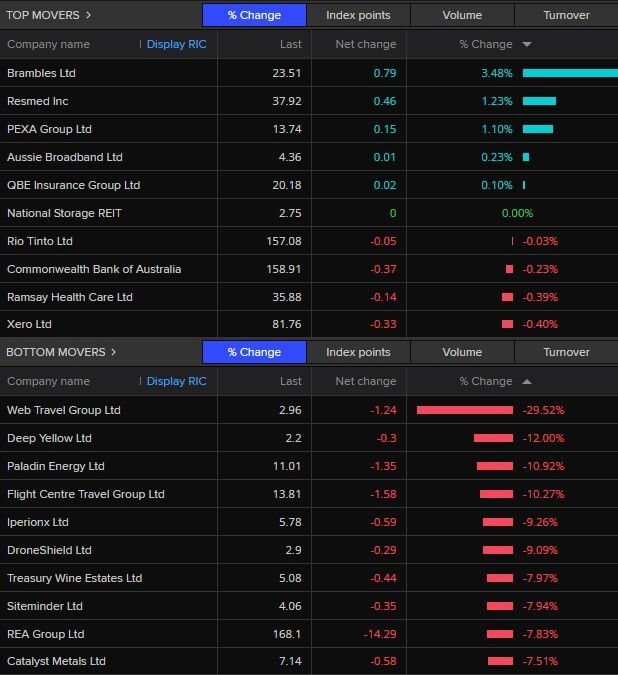Select the Commonwealth Bank of Australia row
Screen dimensions: 618x675
(x=94, y=269)
